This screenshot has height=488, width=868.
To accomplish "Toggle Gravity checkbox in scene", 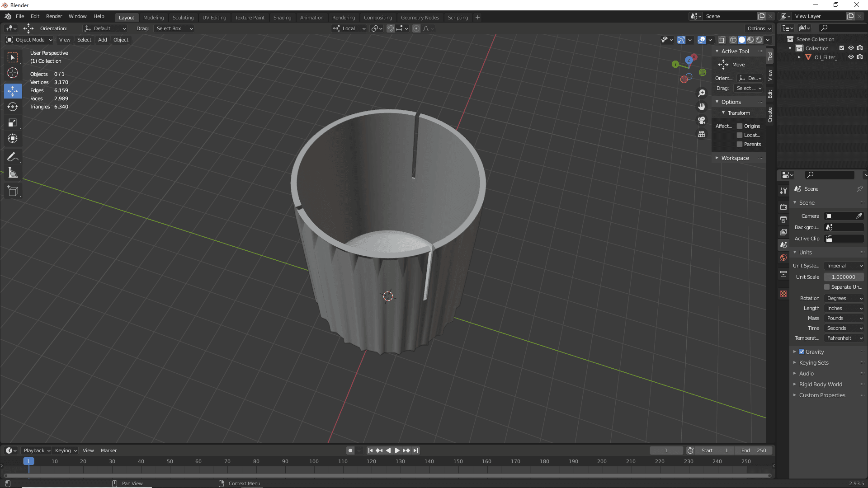I will click(x=802, y=352).
